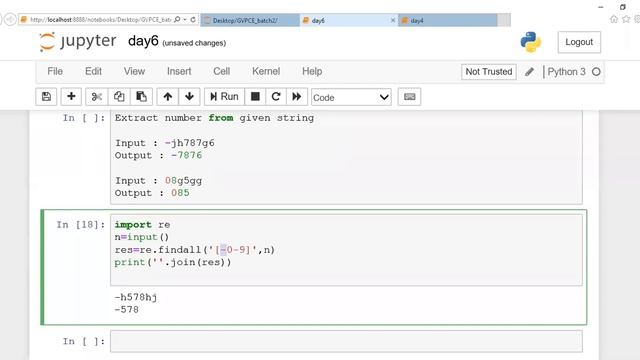Screen dimensions: 640x360
Task: Restart kernel and run all cells icon
Action: coord(297,97)
